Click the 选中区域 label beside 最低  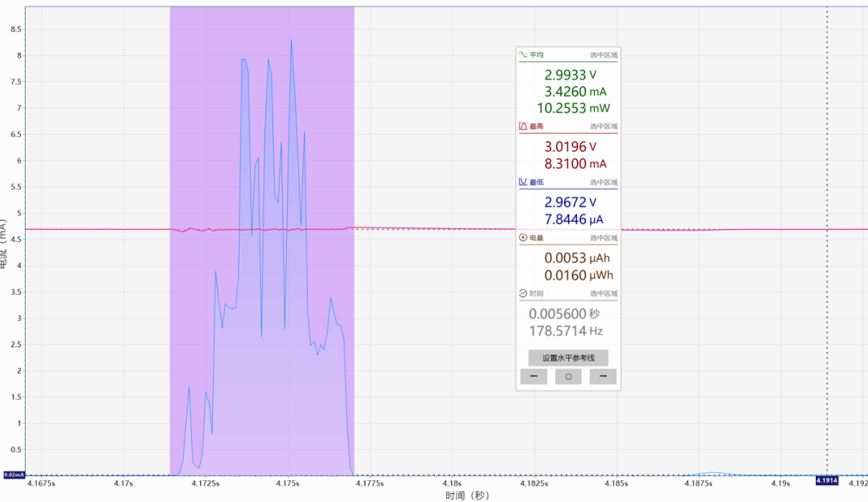[604, 182]
